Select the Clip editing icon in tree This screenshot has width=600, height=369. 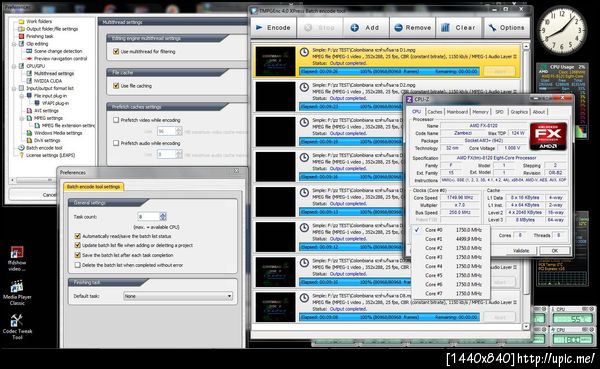[x=21, y=44]
